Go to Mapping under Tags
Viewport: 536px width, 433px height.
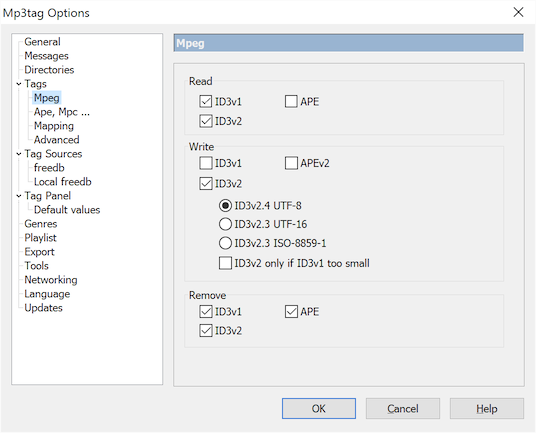coord(54,126)
